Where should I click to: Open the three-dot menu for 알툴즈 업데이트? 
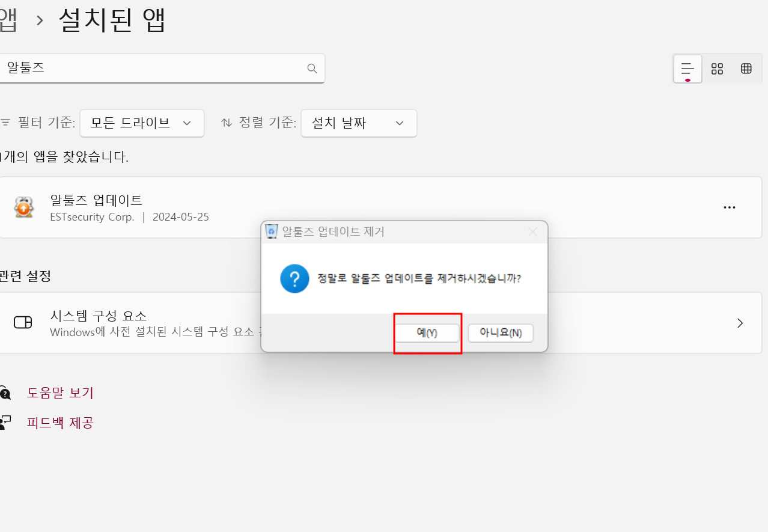click(x=730, y=207)
